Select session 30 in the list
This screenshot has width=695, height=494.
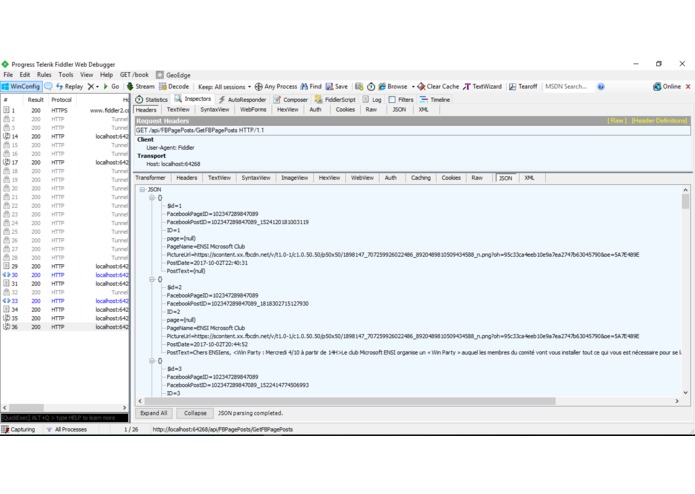point(65,275)
